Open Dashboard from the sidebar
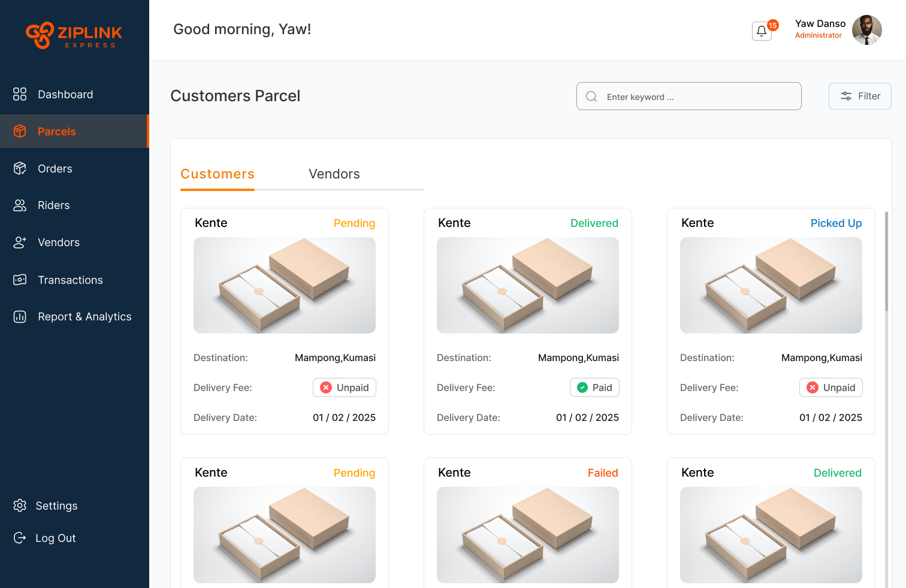906x588 pixels. pyautogui.click(x=65, y=95)
